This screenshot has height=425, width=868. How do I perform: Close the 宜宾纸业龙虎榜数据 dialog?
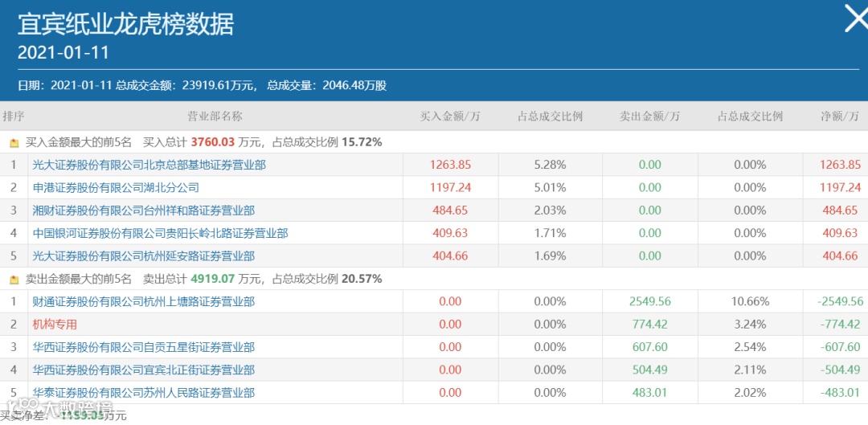pyautogui.click(x=856, y=18)
